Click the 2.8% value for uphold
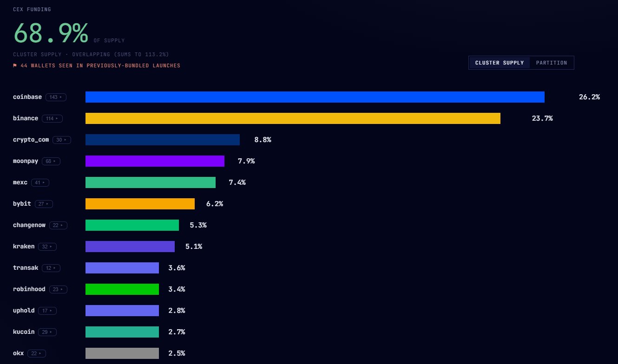This screenshot has height=364, width=618. pyautogui.click(x=177, y=311)
